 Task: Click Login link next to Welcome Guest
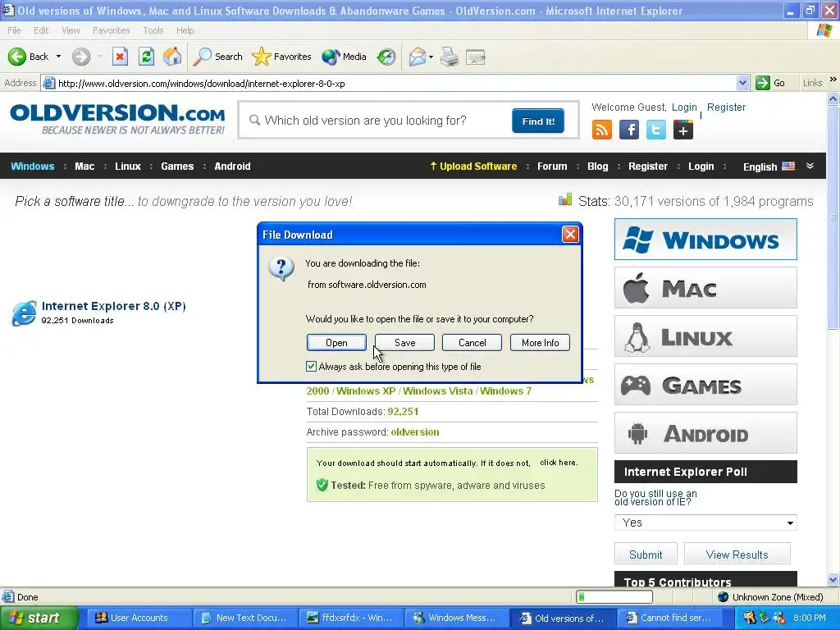click(x=684, y=107)
